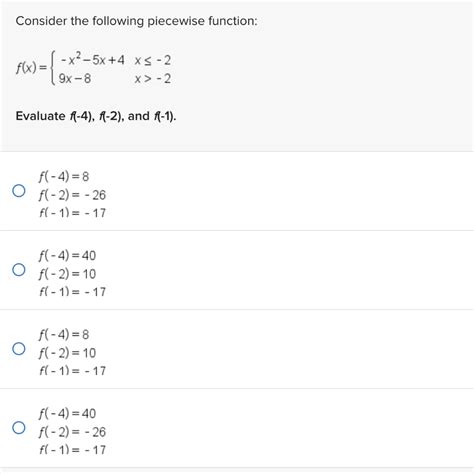Select radio for answer with f(-4)=8, f(-2)=-26

[x=19, y=191]
